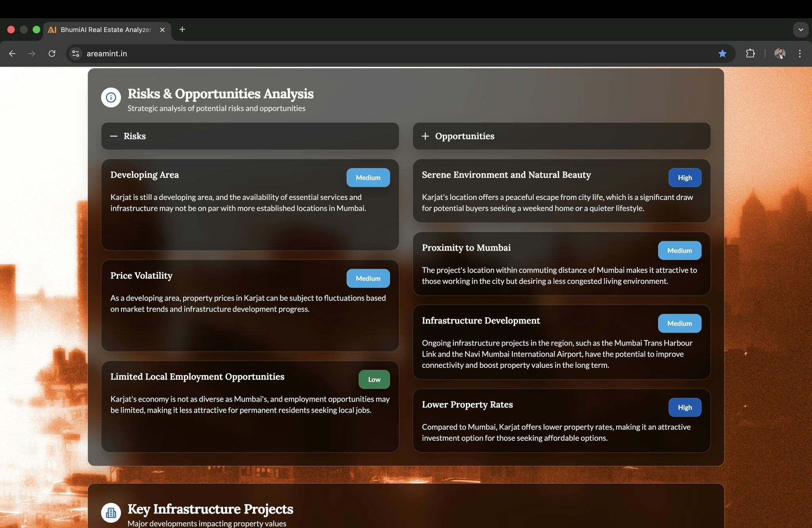Click the Proximity to Mumbai card title
The image size is (812, 528).
pyautogui.click(x=466, y=248)
